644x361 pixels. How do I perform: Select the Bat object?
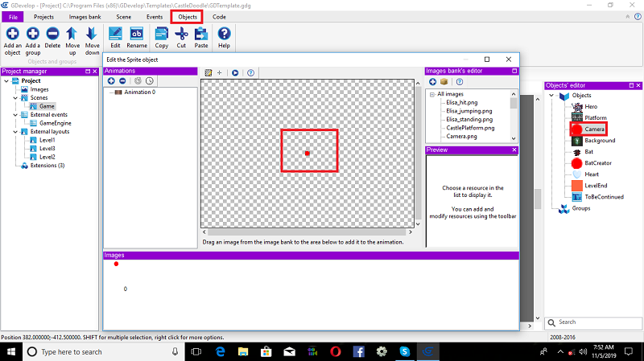click(x=588, y=152)
